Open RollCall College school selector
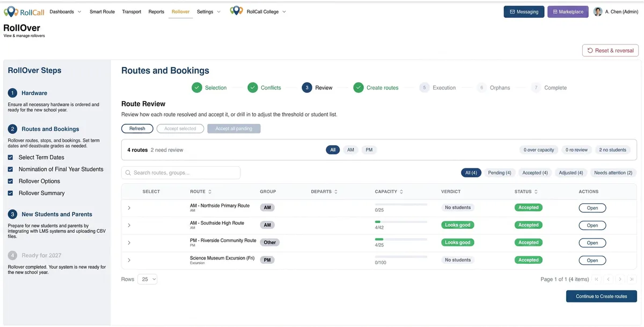Image resolution: width=644 pixels, height=327 pixels. point(258,11)
